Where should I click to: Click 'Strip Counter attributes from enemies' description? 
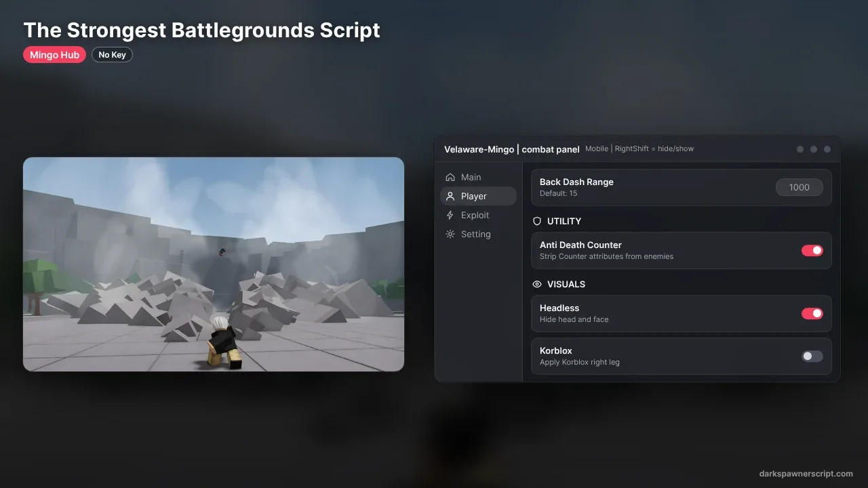(607, 256)
